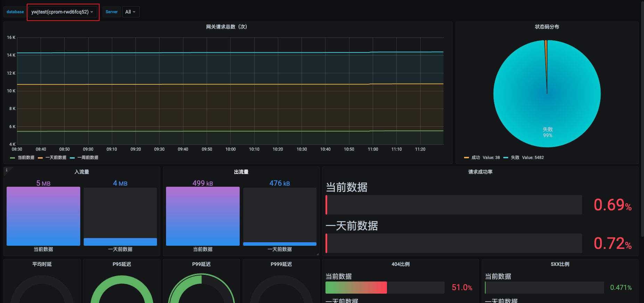Click the page vertical scrollbar
644x303 pixels.
click(x=642, y=119)
